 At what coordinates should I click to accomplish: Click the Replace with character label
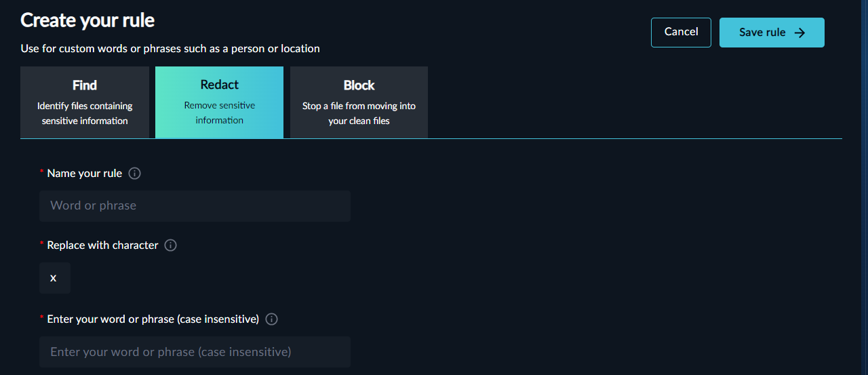click(x=102, y=245)
